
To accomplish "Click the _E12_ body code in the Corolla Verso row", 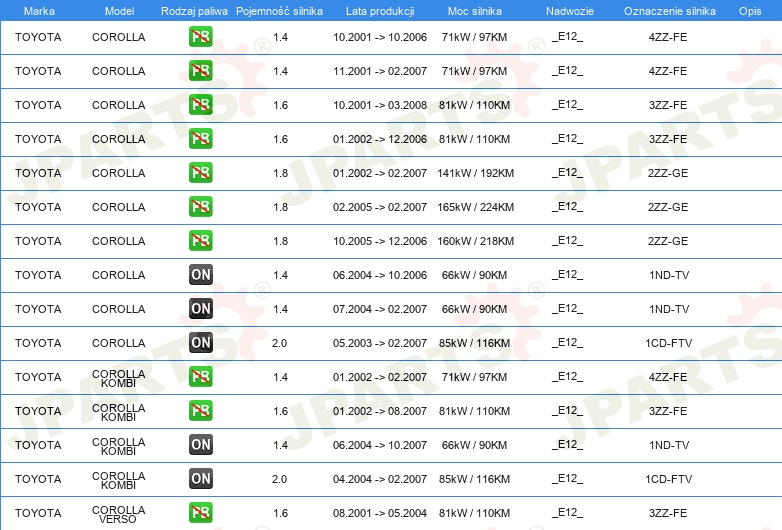I will (x=567, y=513).
